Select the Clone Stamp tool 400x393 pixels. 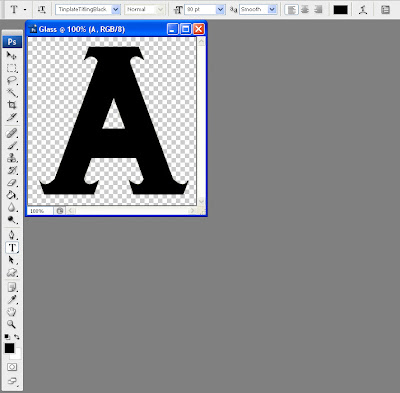pyautogui.click(x=12, y=158)
